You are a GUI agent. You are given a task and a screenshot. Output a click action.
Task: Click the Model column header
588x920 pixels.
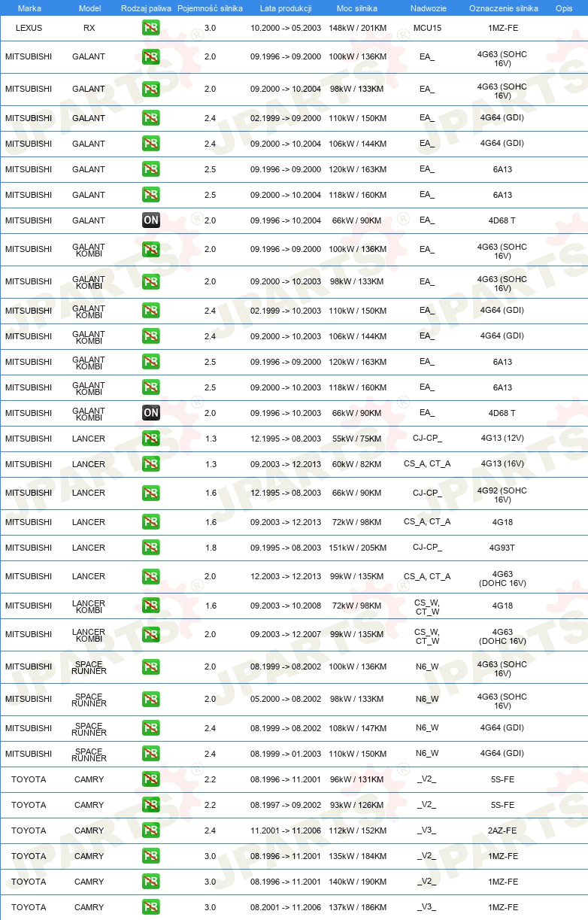pyautogui.click(x=89, y=8)
